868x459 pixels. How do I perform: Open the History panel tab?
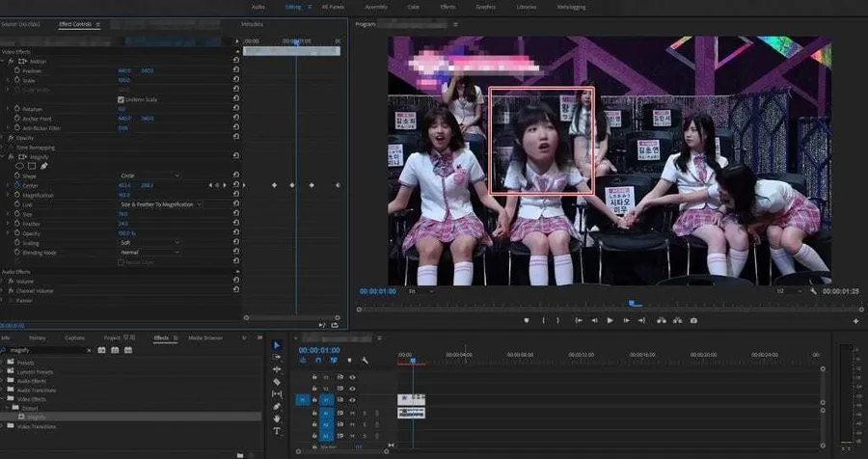[38, 337]
